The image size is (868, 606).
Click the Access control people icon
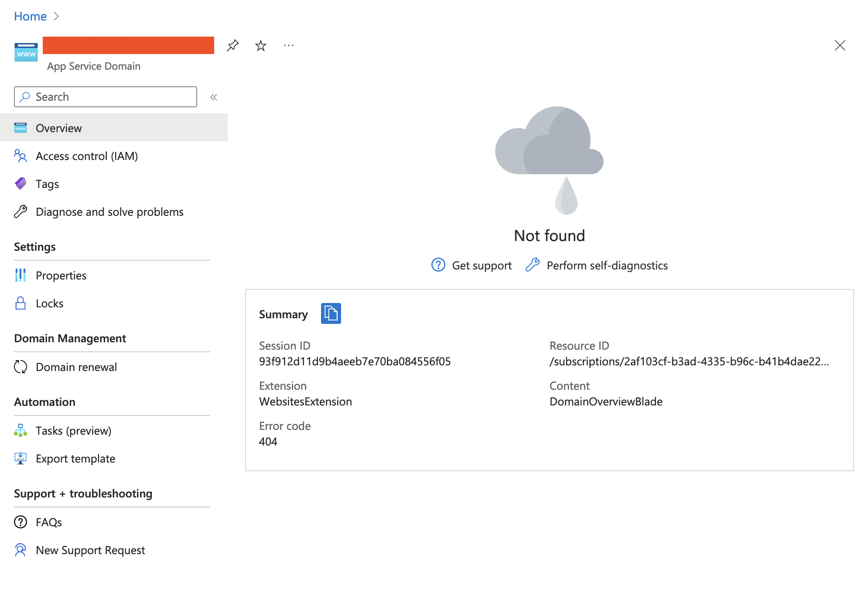21,156
